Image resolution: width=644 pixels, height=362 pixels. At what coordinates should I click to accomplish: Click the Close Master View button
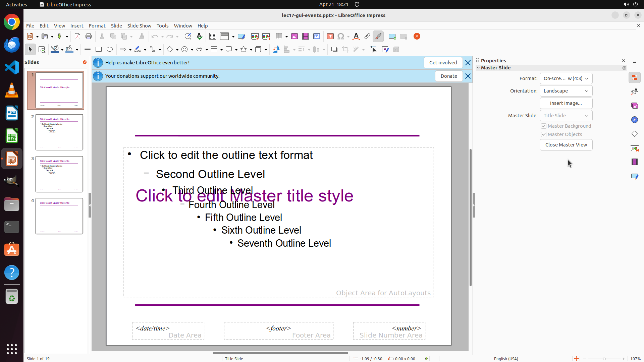(566, 145)
